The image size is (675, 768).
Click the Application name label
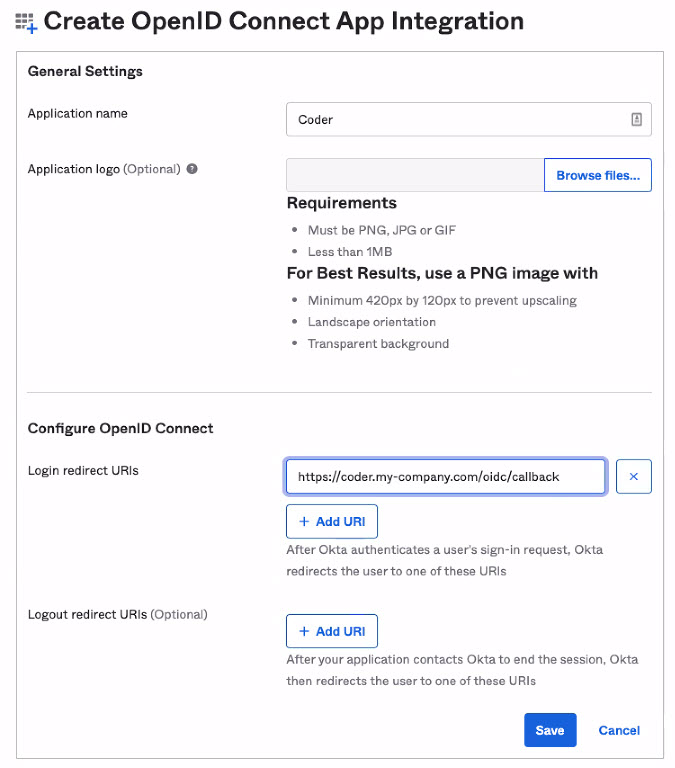pos(77,114)
